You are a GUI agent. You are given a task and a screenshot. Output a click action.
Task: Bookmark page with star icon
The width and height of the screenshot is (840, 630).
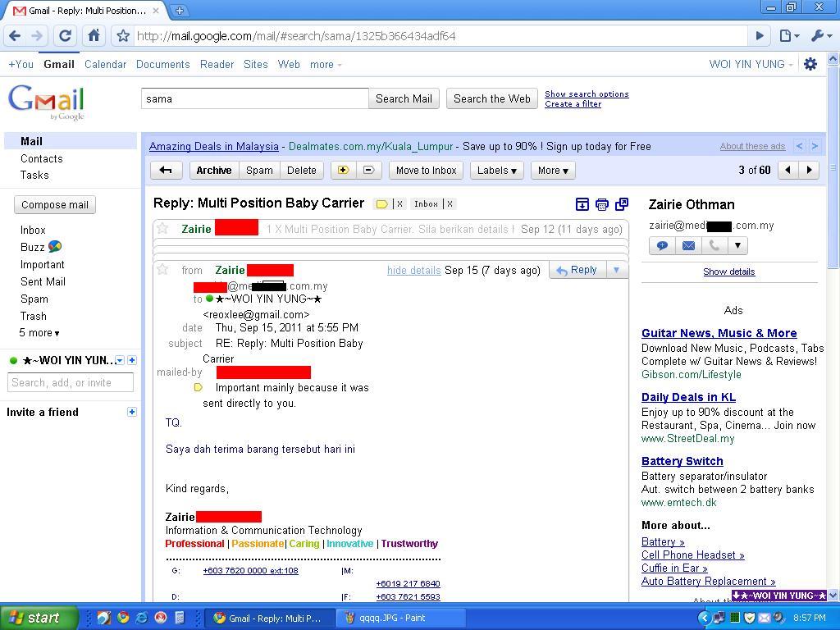click(123, 36)
